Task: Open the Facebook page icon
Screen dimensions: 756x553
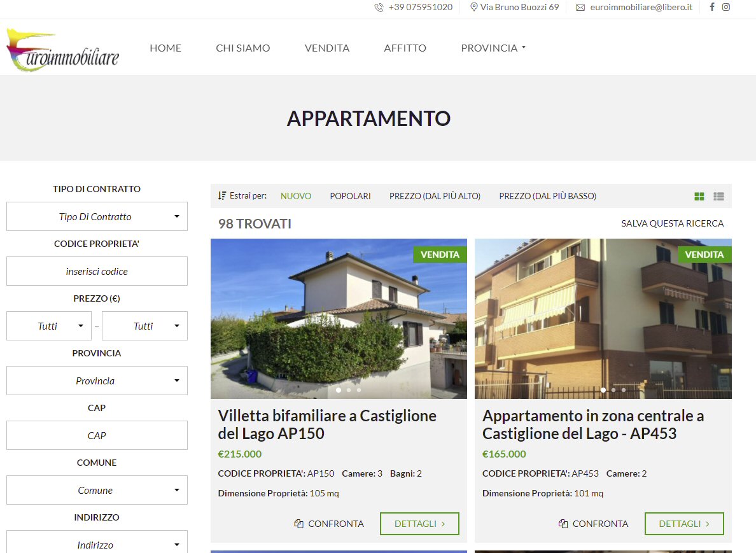Action: (711, 7)
